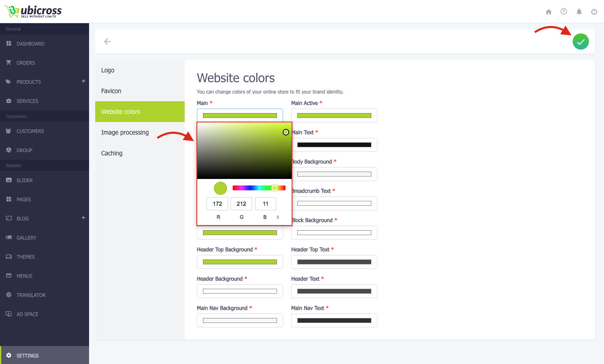Go back using the left arrow
The image size is (604, 364).
pos(107,41)
